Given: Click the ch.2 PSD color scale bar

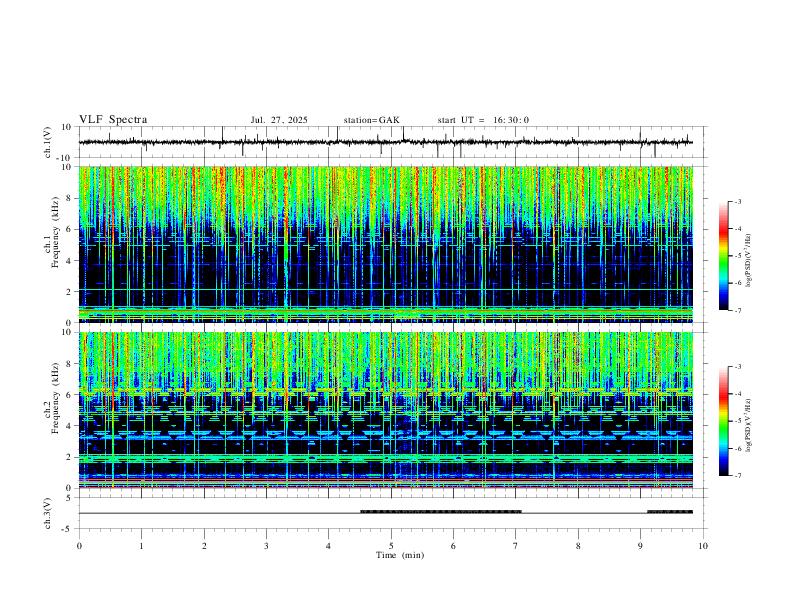Looking at the screenshot, I should click(x=724, y=421).
